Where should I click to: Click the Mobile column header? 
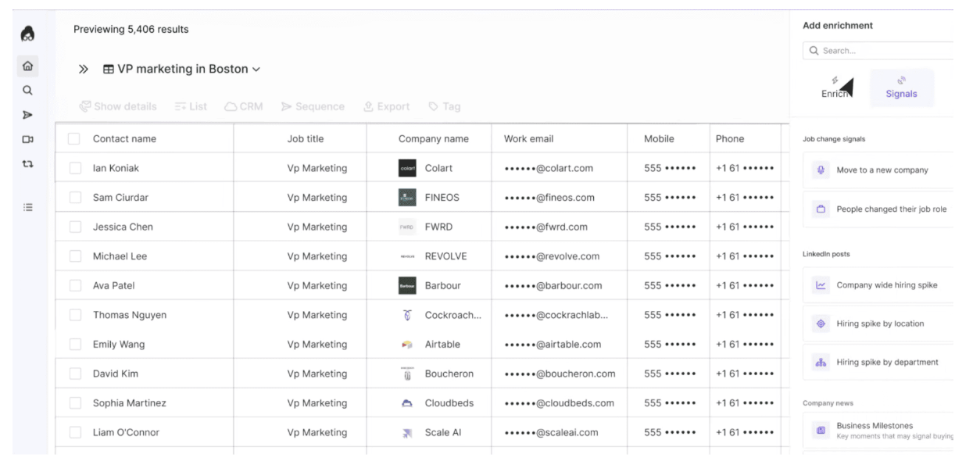[x=660, y=139]
